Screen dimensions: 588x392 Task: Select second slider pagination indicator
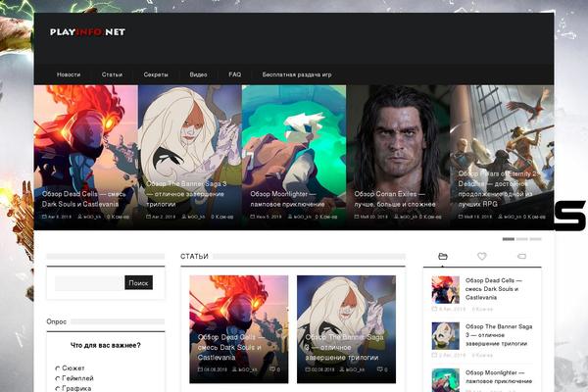522,239
